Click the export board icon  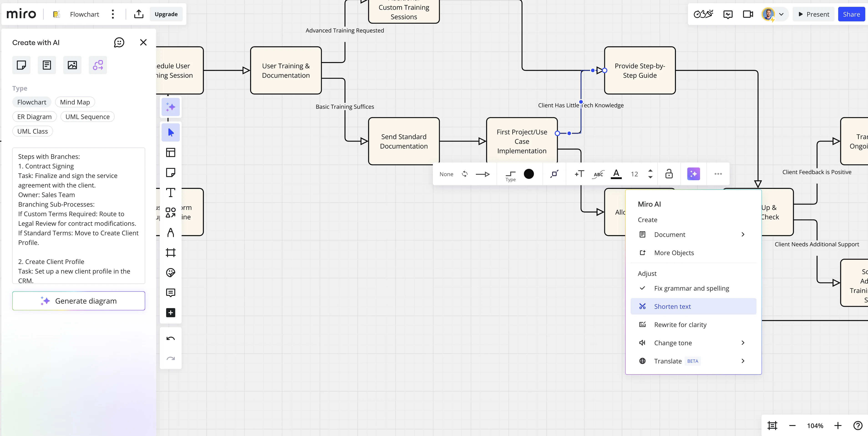coord(139,14)
